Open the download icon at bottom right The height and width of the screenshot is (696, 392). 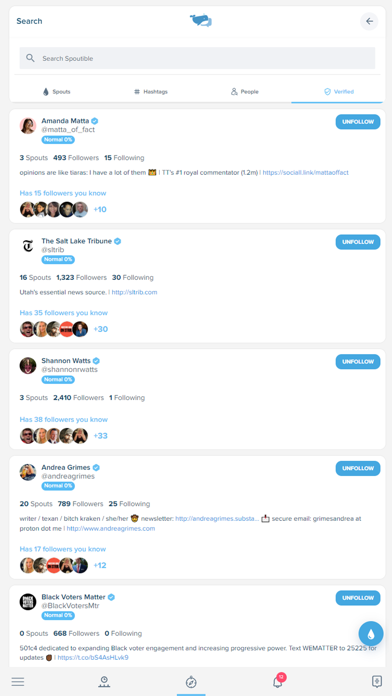(376, 681)
